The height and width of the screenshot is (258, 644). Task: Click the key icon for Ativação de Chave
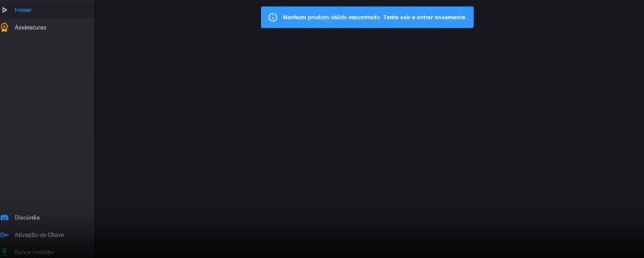[x=5, y=235]
